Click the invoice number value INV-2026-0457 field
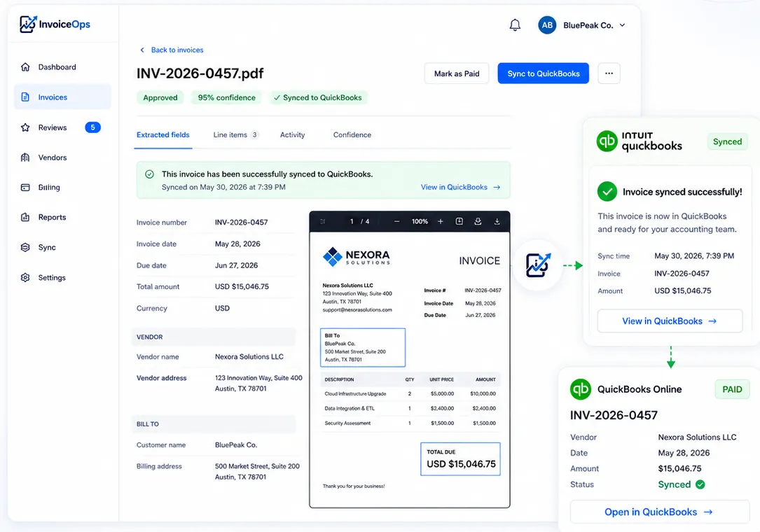Image resolution: width=760 pixels, height=532 pixels. (242, 223)
